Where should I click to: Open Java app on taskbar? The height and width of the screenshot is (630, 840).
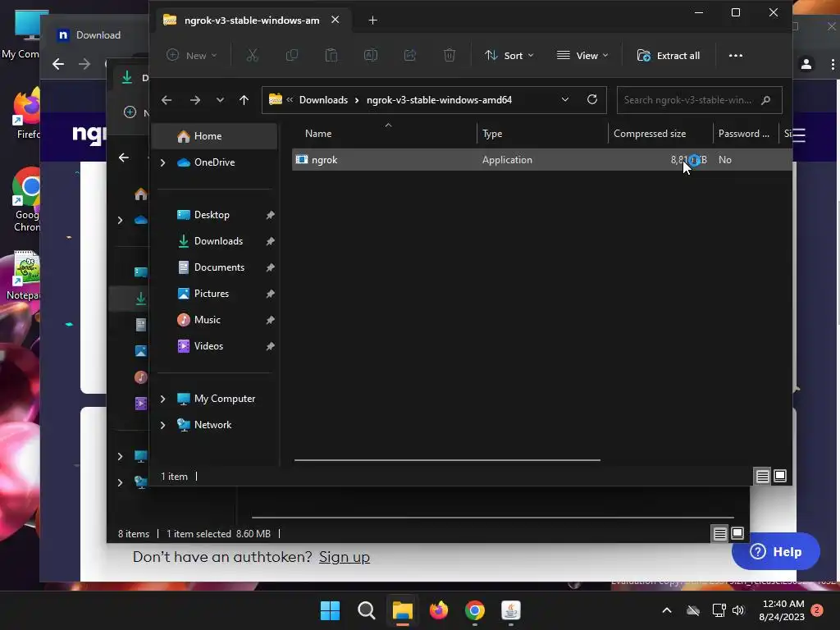(510, 610)
